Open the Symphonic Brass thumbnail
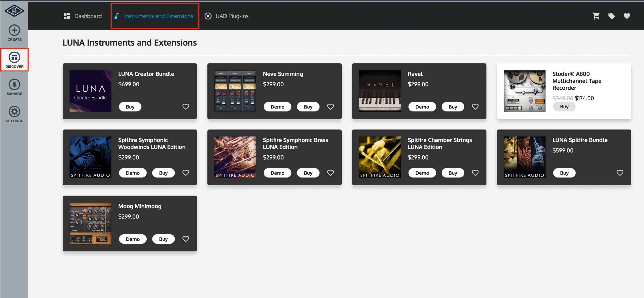This screenshot has height=298, width=644. click(x=235, y=157)
